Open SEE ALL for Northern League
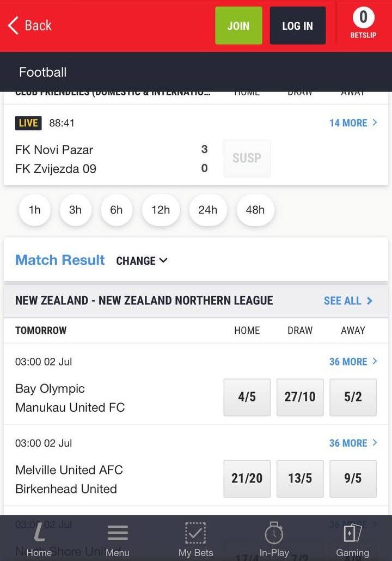 (x=348, y=301)
